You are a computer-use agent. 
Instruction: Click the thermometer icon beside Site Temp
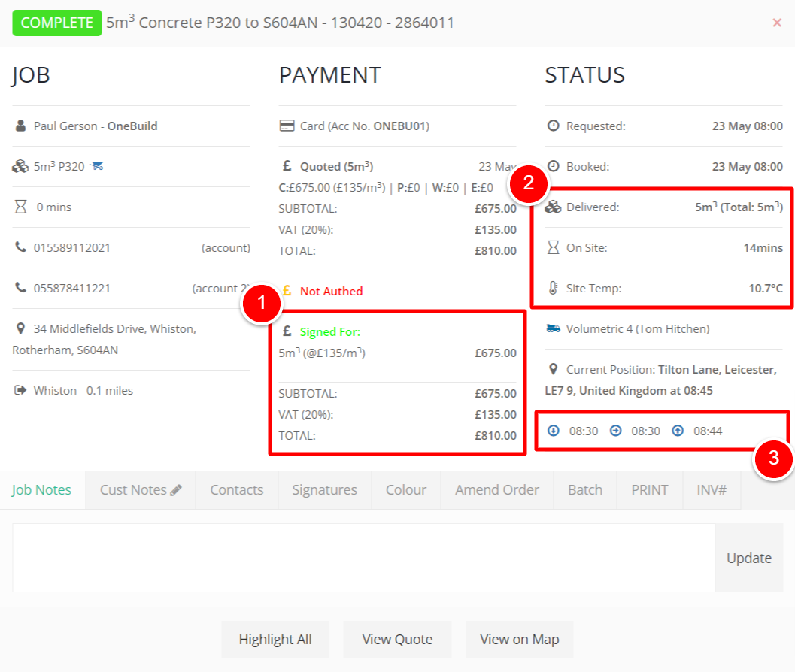(554, 289)
